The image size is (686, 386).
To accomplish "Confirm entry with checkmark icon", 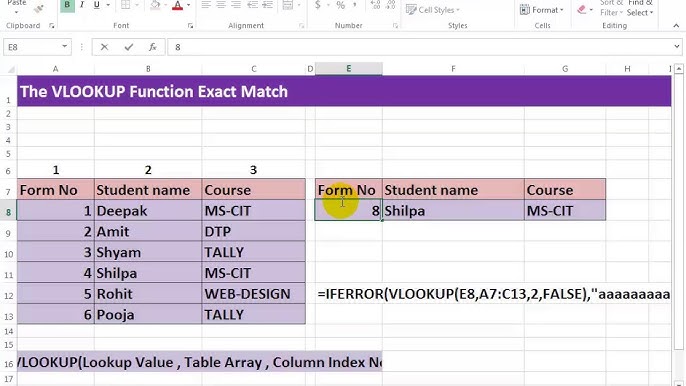I will (129, 47).
